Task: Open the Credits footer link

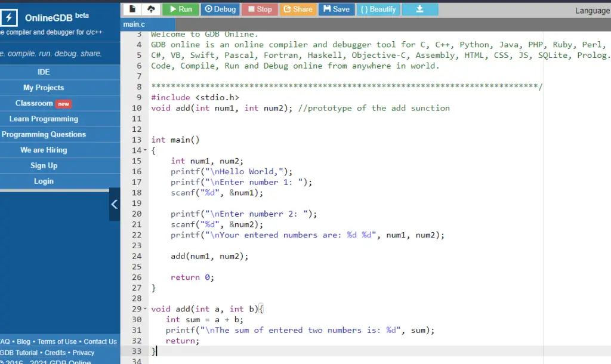Action: tap(55, 353)
